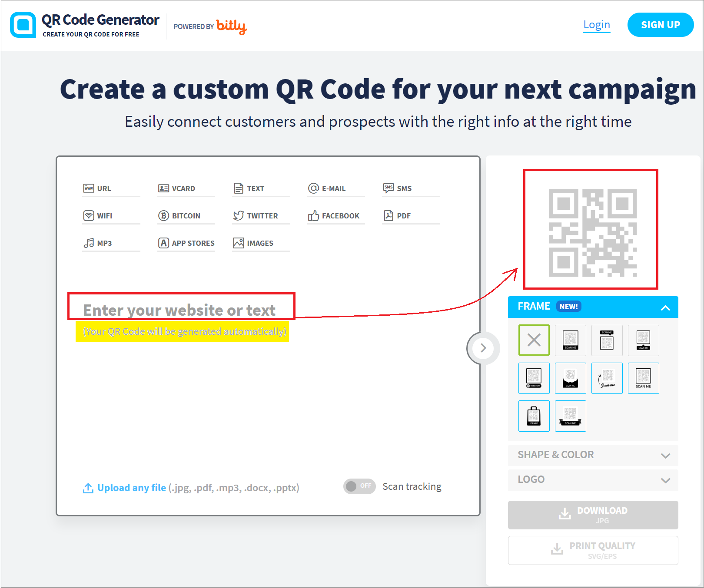Choose the shopping bag frame style
Screen dimensions: 704x588
coord(534,416)
